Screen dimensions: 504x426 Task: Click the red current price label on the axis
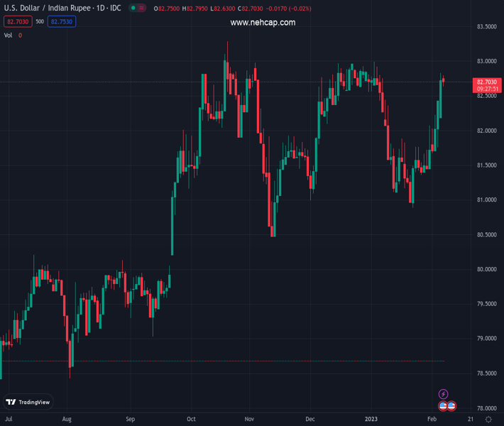(487, 82)
